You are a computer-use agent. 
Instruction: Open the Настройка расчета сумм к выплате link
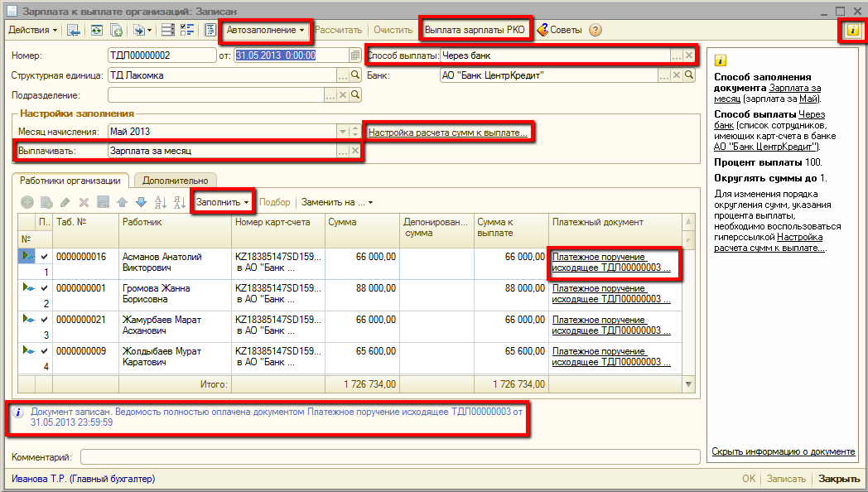[x=447, y=133]
